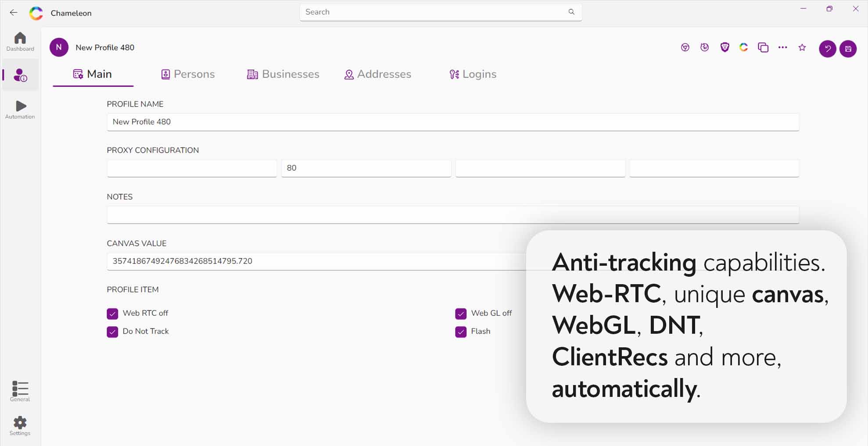Image resolution: width=868 pixels, height=446 pixels.
Task: Toggle the Flash checkbox
Action: pos(461,332)
